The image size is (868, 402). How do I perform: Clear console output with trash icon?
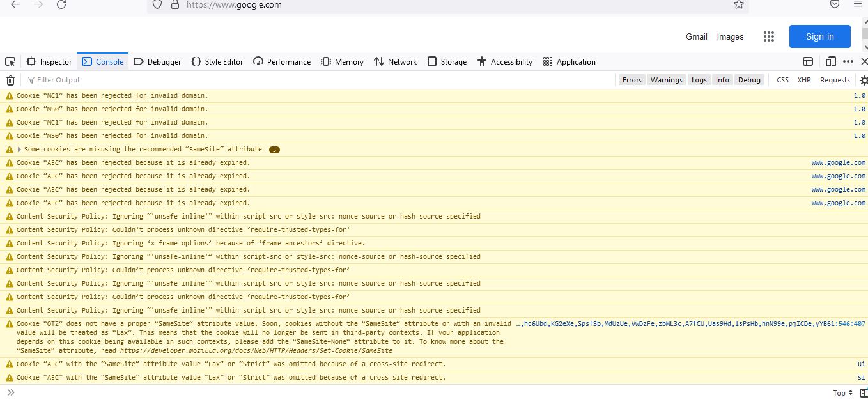10,81
